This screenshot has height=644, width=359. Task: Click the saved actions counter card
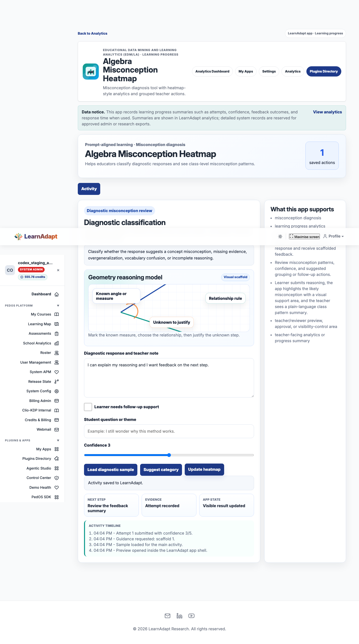[x=322, y=156]
